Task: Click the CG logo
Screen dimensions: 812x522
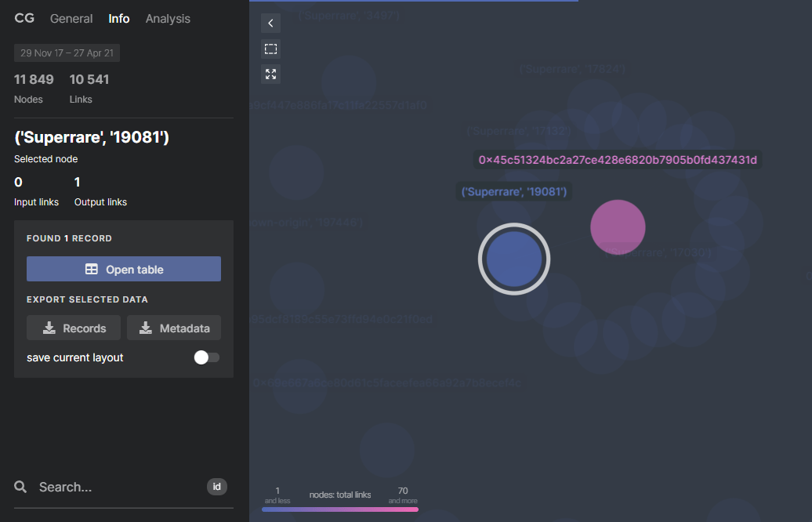Action: pos(24,18)
